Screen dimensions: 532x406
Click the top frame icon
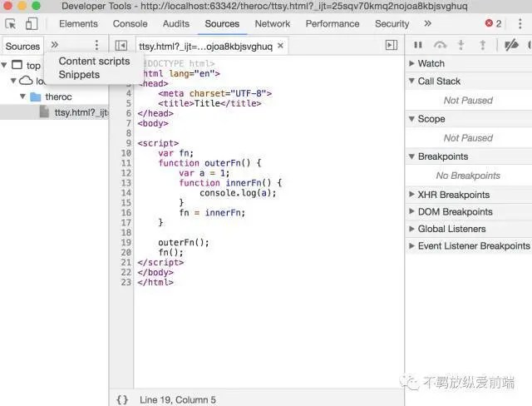click(x=17, y=65)
